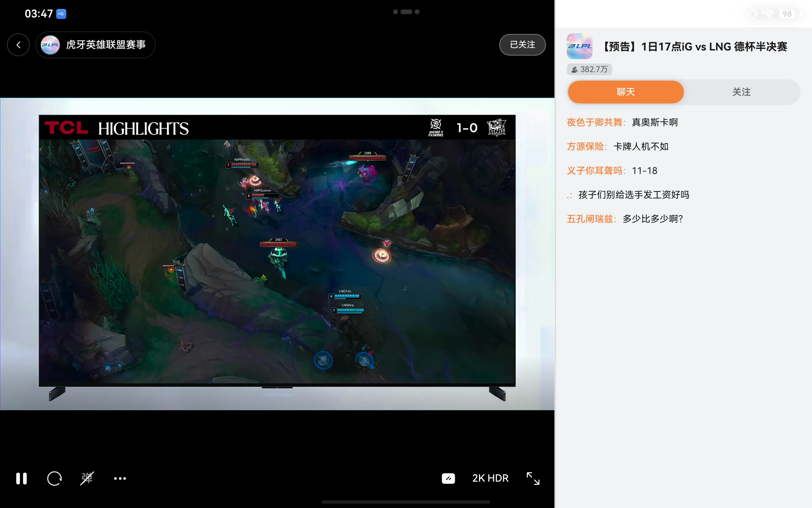Open the 2K HDR quality selector

[490, 478]
